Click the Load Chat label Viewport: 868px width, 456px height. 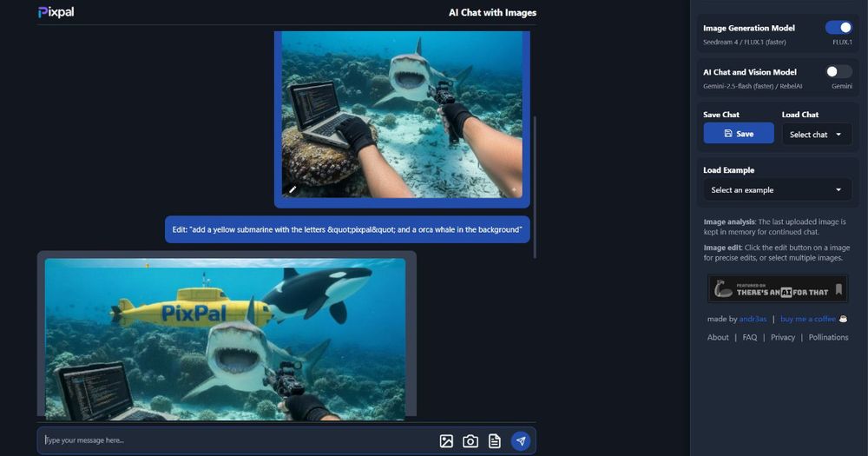coord(800,115)
